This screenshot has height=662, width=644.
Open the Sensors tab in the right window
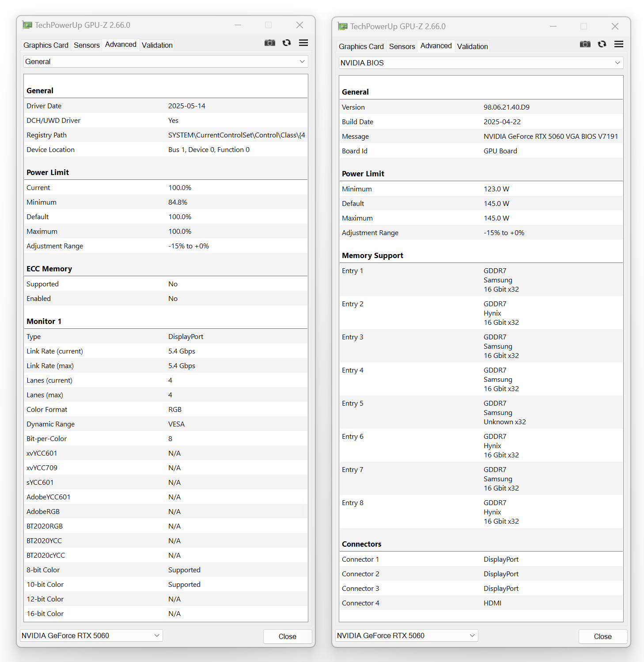(x=402, y=46)
